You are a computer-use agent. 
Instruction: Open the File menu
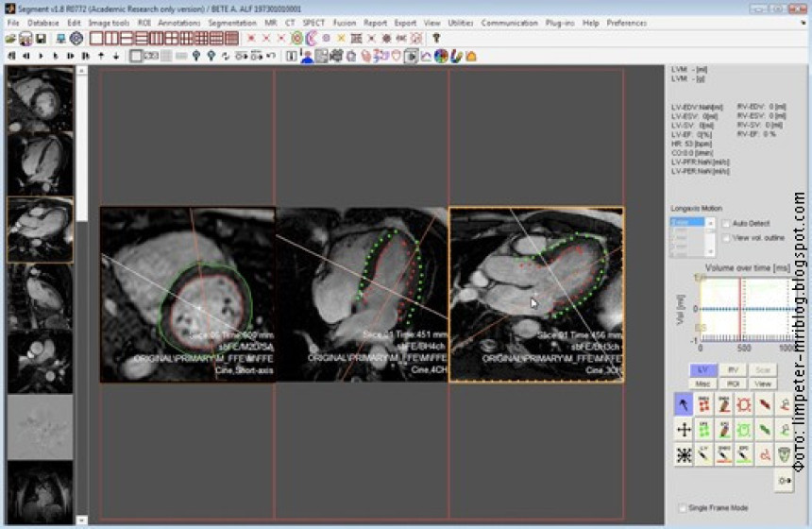(13, 23)
